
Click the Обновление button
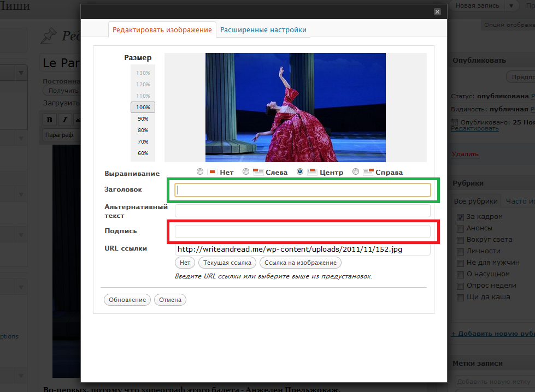[127, 300]
